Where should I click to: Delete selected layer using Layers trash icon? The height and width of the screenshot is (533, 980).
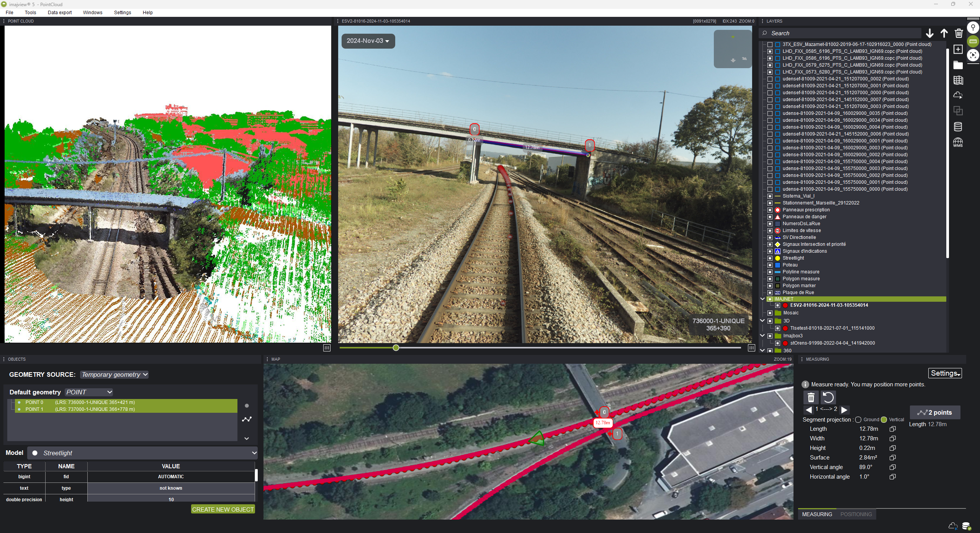tap(959, 33)
